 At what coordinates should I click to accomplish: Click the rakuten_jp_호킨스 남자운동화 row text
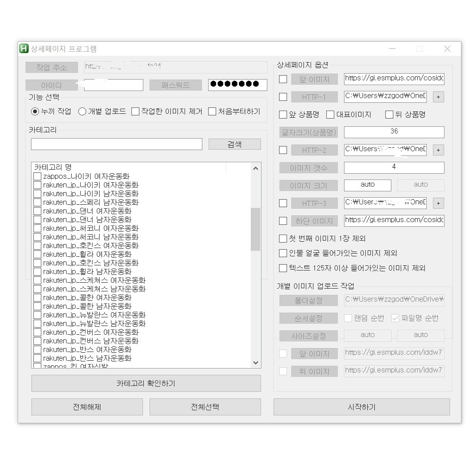pos(91,263)
